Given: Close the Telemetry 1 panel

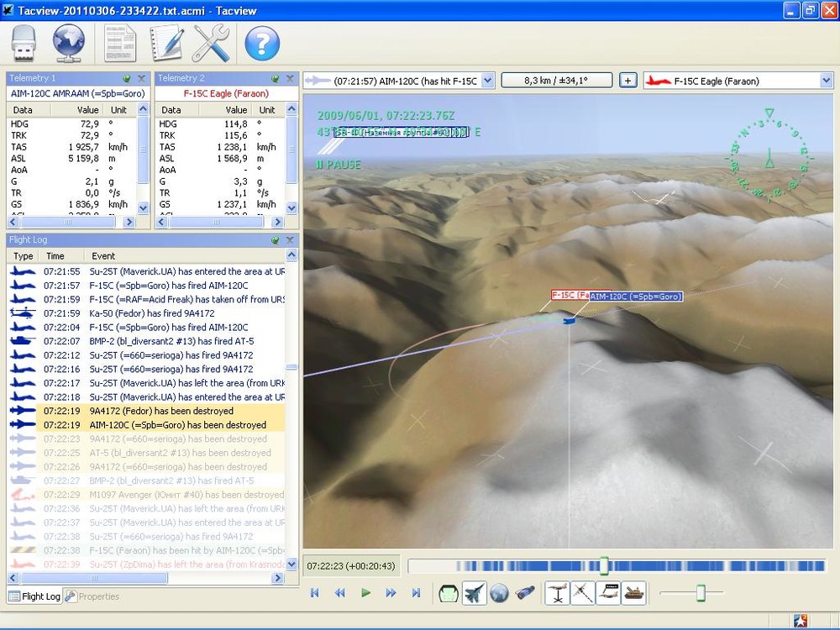Looking at the screenshot, I should coord(141,78).
